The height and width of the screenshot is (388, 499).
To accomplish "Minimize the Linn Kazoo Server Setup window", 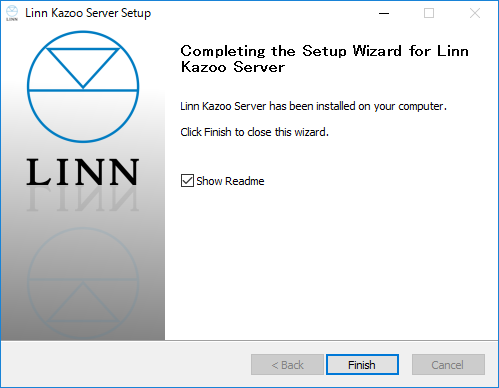I will [384, 13].
